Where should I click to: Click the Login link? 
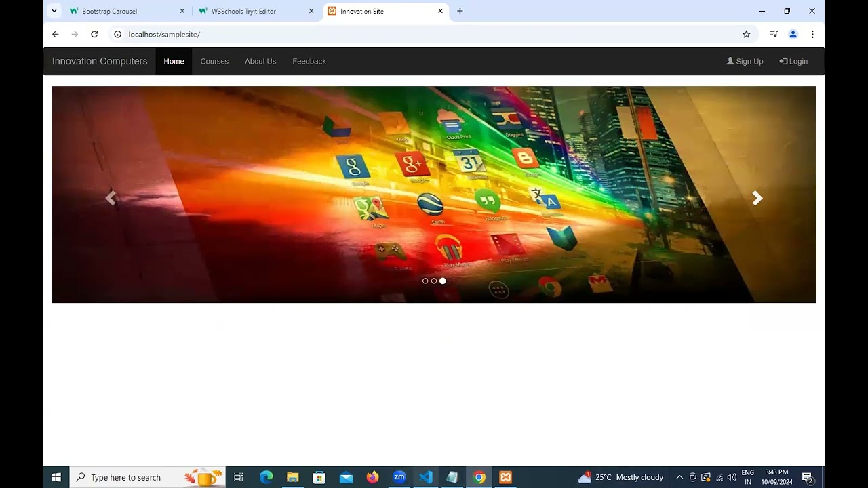click(793, 61)
